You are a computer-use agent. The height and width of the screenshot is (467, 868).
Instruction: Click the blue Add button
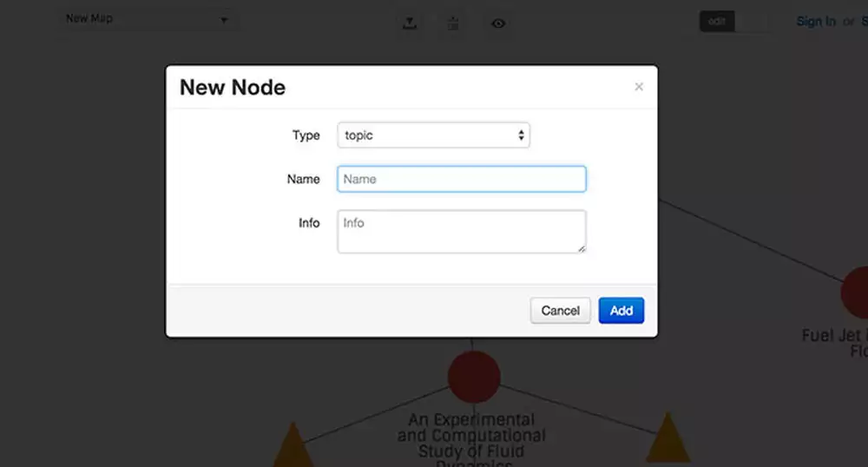(621, 311)
